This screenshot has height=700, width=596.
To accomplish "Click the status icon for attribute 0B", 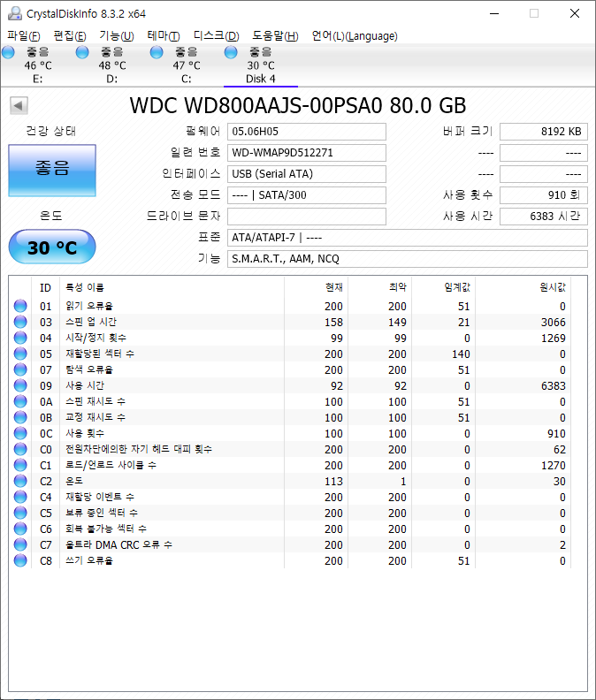I will (x=20, y=417).
